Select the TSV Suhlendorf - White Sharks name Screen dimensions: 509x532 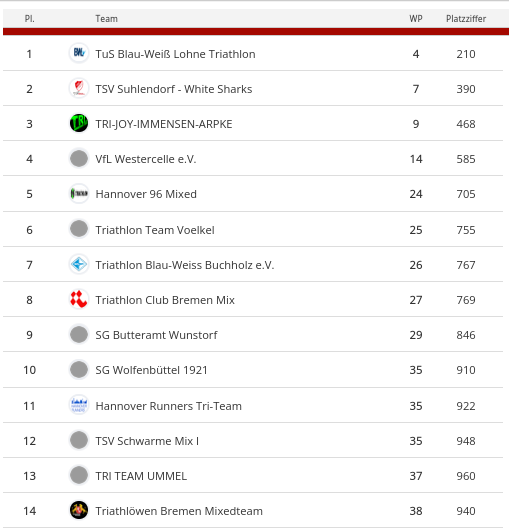[x=174, y=89]
